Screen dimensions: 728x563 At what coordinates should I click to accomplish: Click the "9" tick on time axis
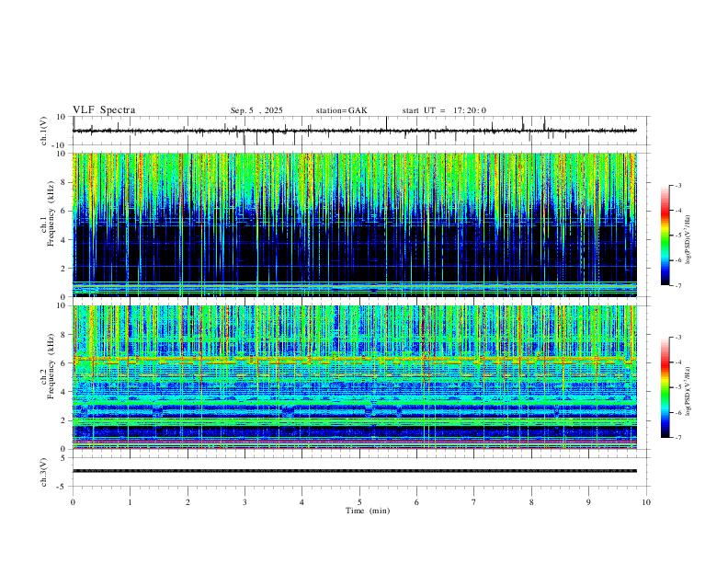588,502
